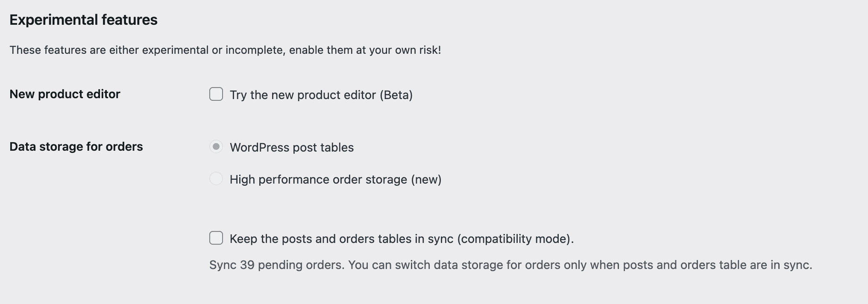
Task: Tick the compatibility mode sync checkbox
Action: pyautogui.click(x=216, y=238)
